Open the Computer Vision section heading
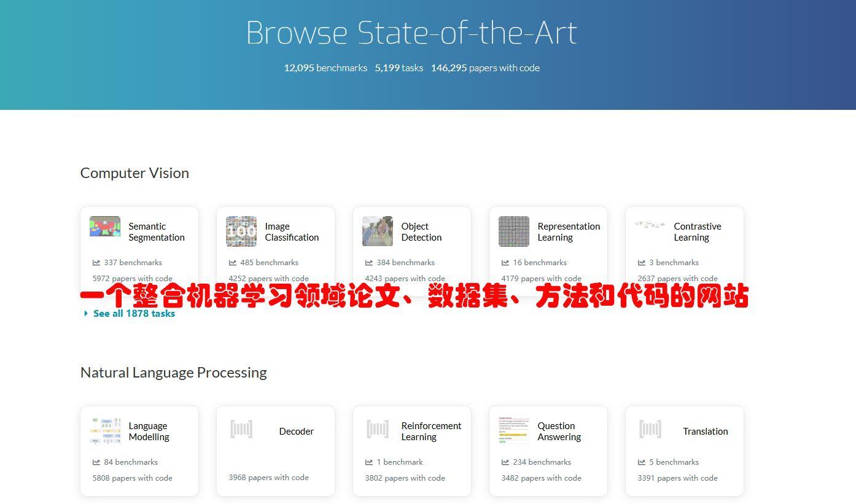 click(134, 173)
